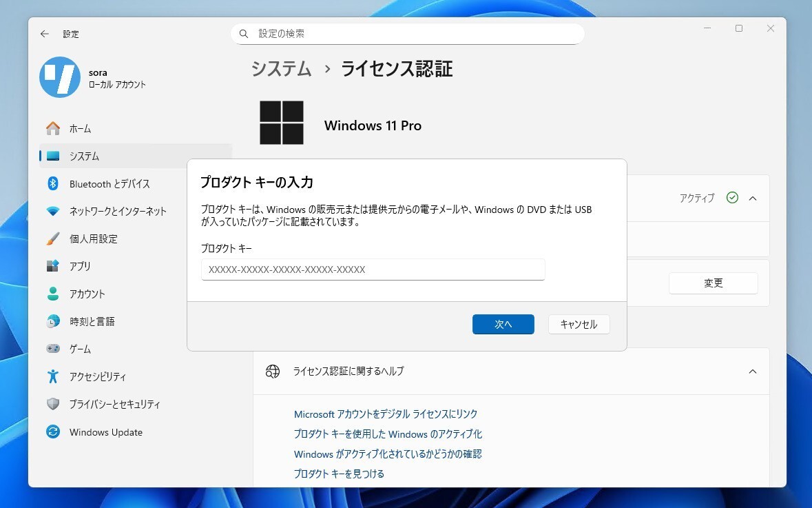The height and width of the screenshot is (508, 812).
Task: Open アプリ settings page
Action: coord(136,266)
